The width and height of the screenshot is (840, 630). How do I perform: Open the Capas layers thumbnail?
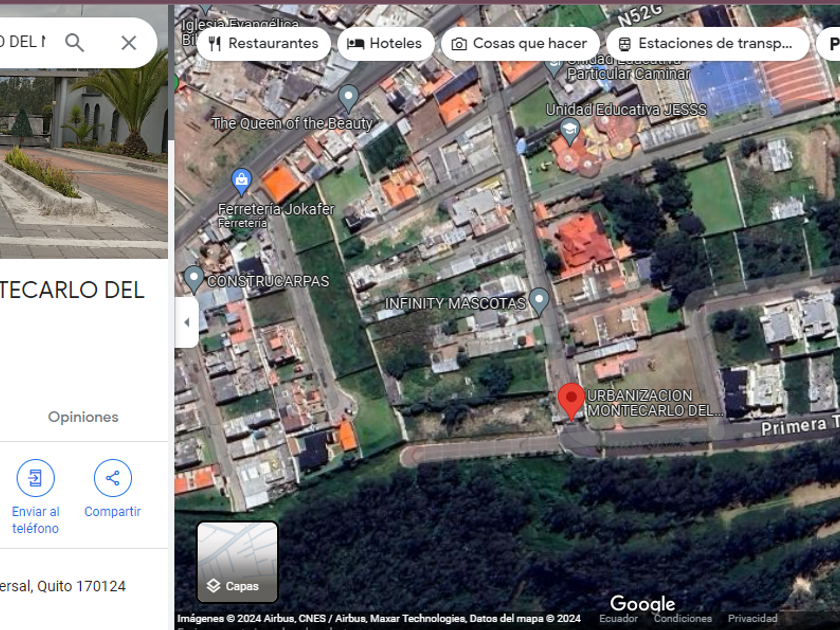(237, 562)
